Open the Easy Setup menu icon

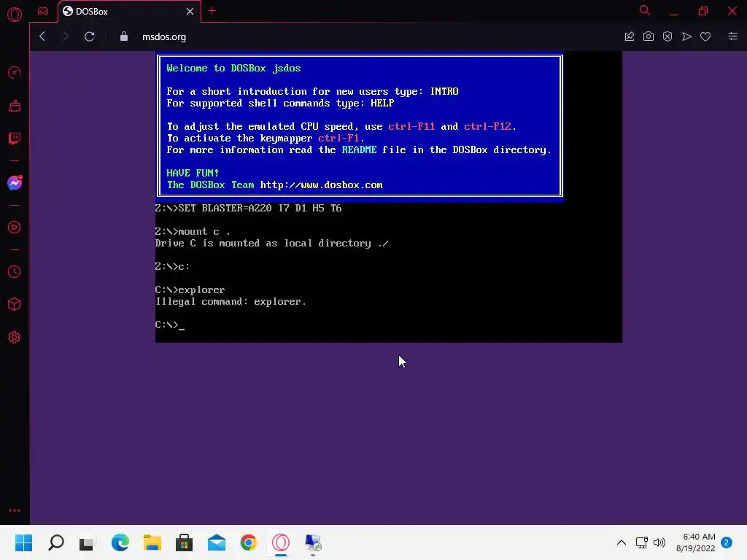click(x=733, y=36)
